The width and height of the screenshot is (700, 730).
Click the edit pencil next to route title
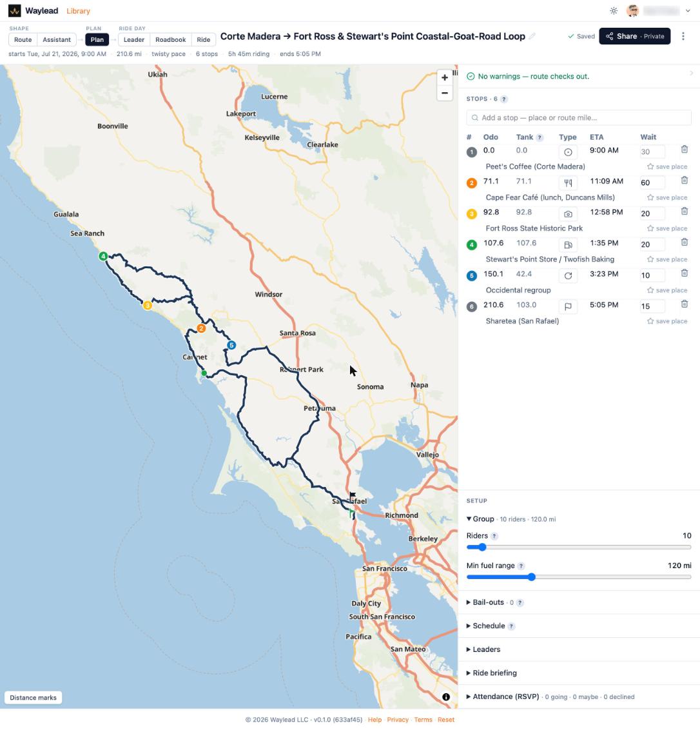click(x=532, y=36)
